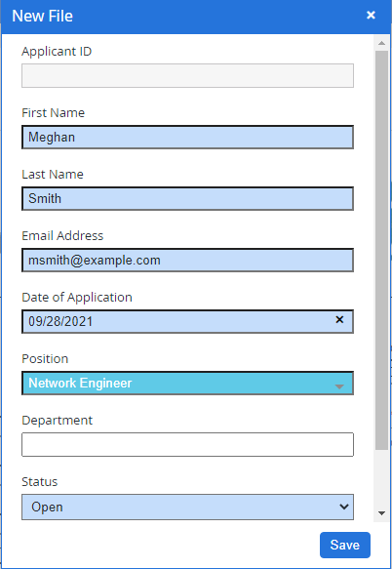Click the scrollbar up arrow
Viewport: 392px width, 569px height.
tap(381, 43)
